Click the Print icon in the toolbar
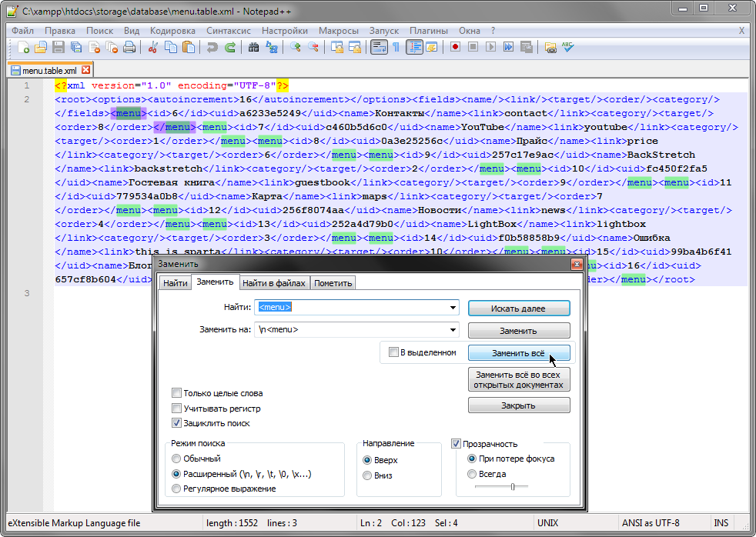Viewport: 756px width, 537px height. pyautogui.click(x=129, y=47)
